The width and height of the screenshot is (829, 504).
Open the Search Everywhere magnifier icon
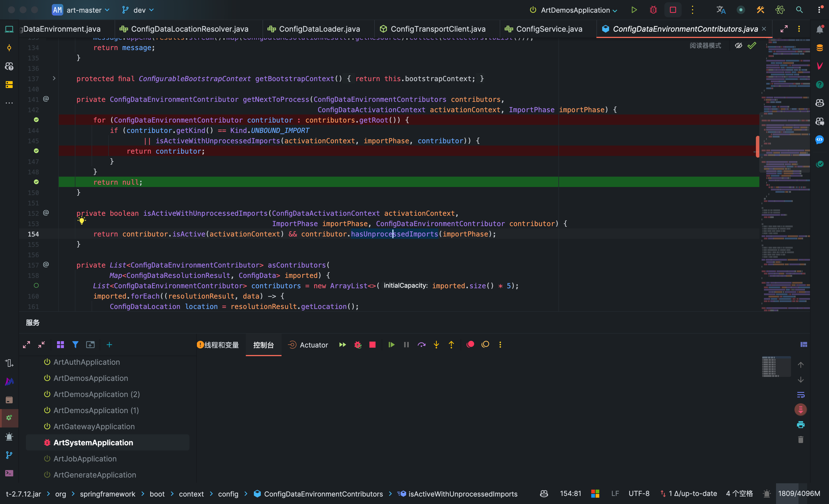coord(799,10)
